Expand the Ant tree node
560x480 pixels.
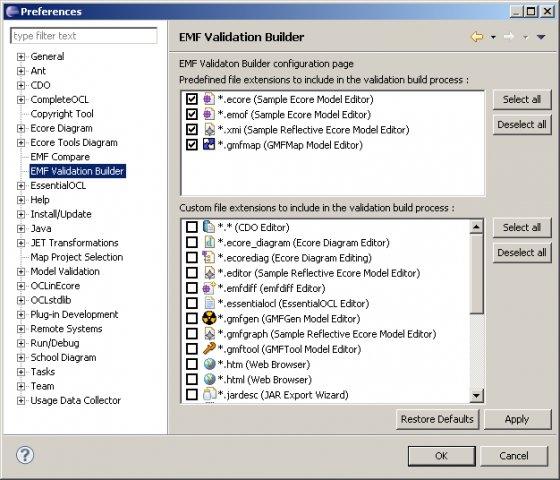pyautogui.click(x=21, y=71)
